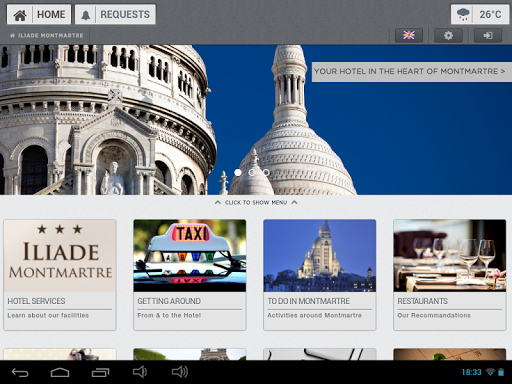Tap Android recent apps icon
This screenshot has height=384, width=512.
coord(100,372)
